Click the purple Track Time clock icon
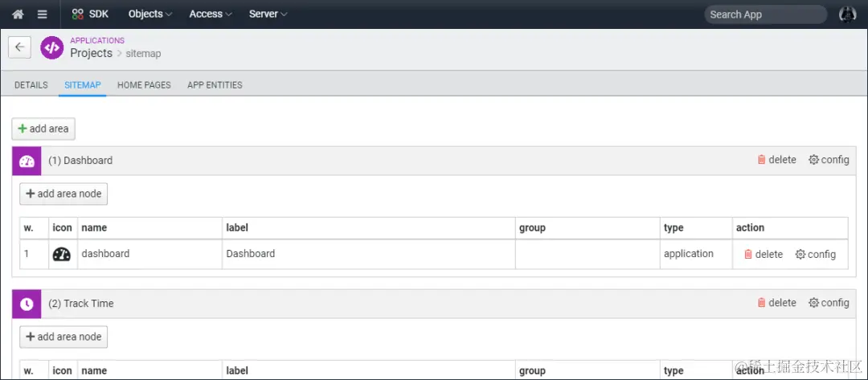 click(27, 304)
